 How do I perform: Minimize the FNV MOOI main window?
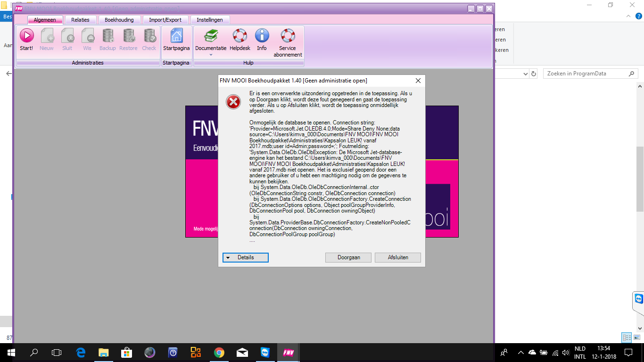click(x=471, y=8)
